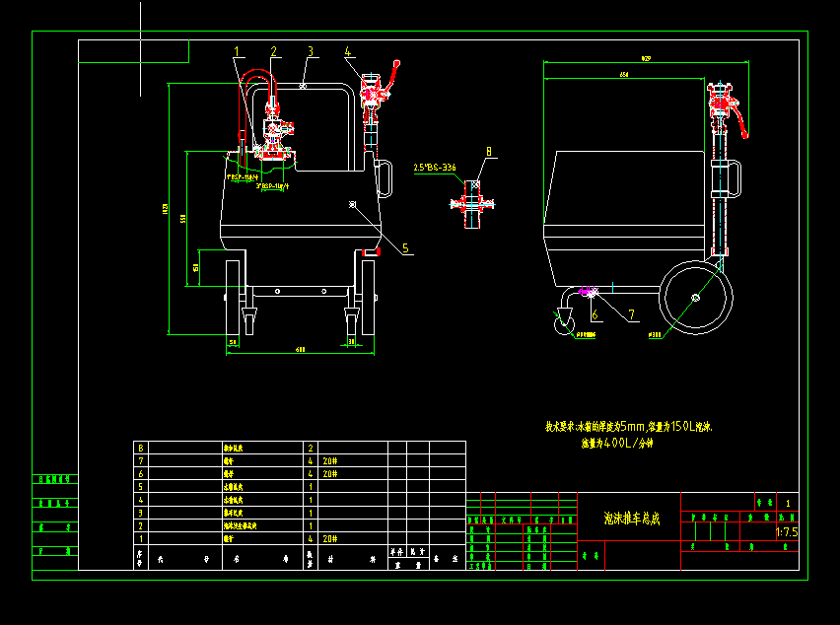
Task: Click balloon callout 1 above front view
Action: (237, 51)
